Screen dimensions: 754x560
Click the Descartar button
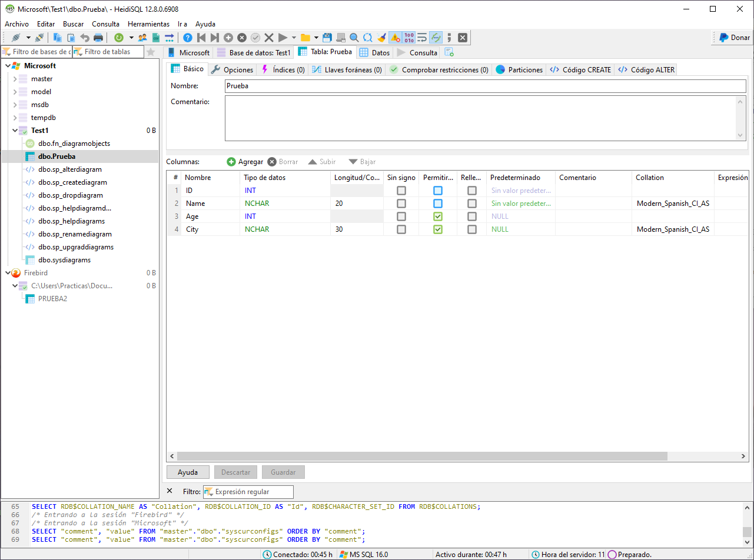[235, 472]
